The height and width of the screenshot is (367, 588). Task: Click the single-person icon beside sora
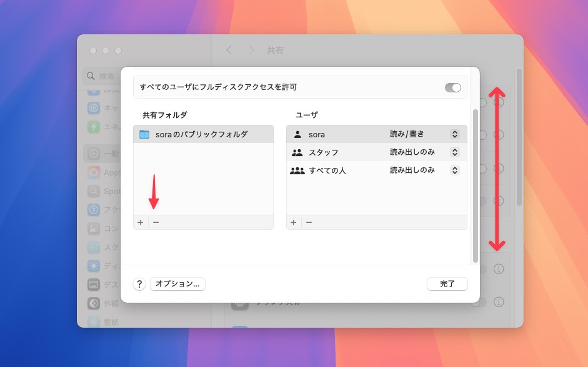coord(297,134)
